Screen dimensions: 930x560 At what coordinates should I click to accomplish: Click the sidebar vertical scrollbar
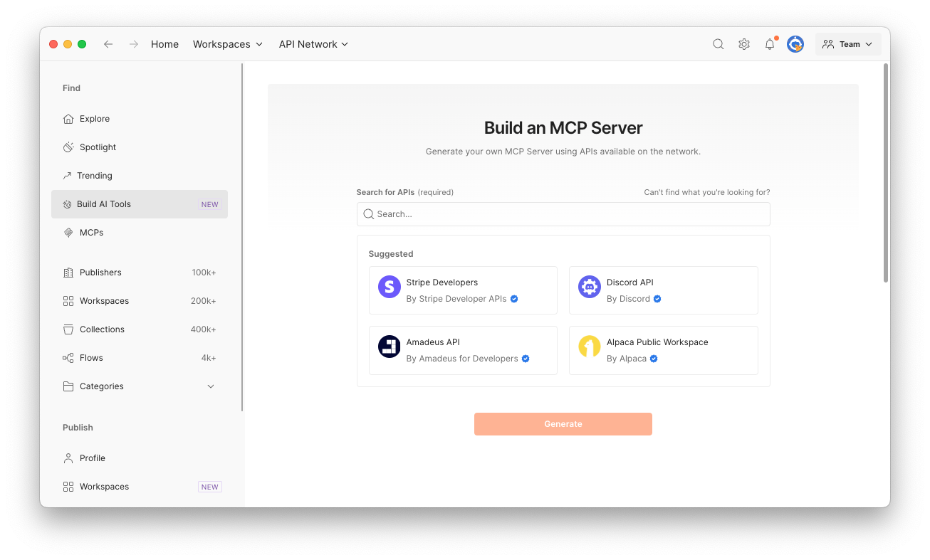click(242, 237)
